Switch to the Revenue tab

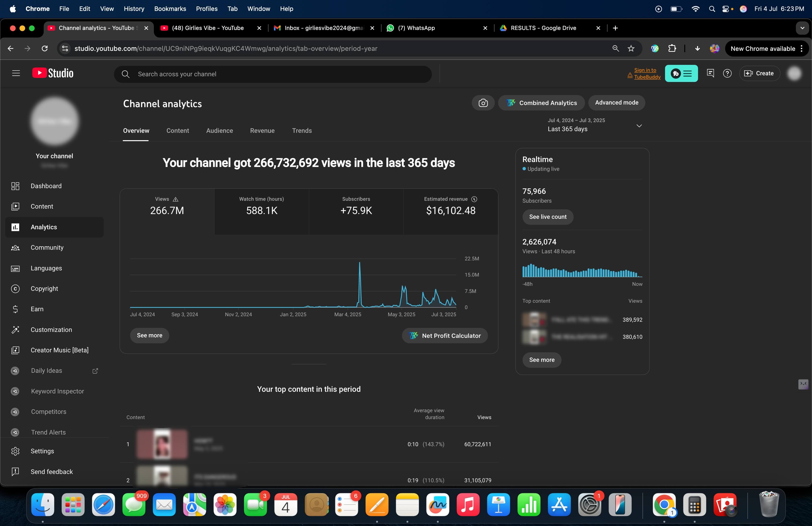pos(262,131)
